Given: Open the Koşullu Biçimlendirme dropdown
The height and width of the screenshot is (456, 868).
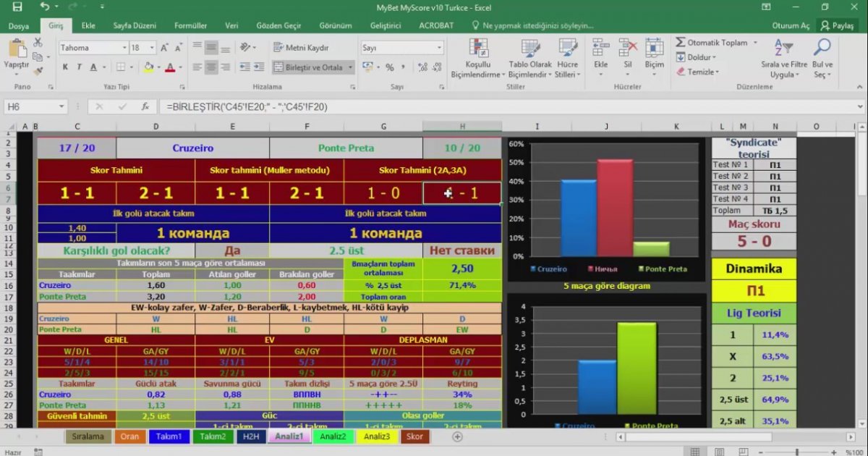Looking at the screenshot, I should click(x=478, y=58).
